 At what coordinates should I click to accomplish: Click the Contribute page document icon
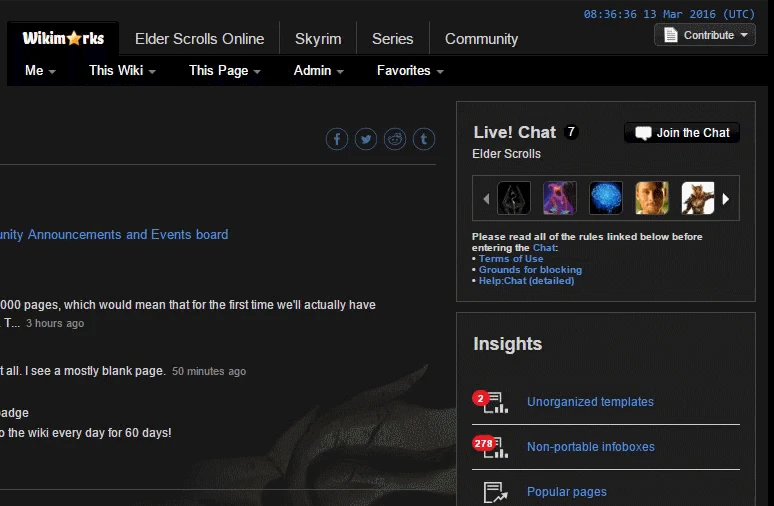point(670,35)
